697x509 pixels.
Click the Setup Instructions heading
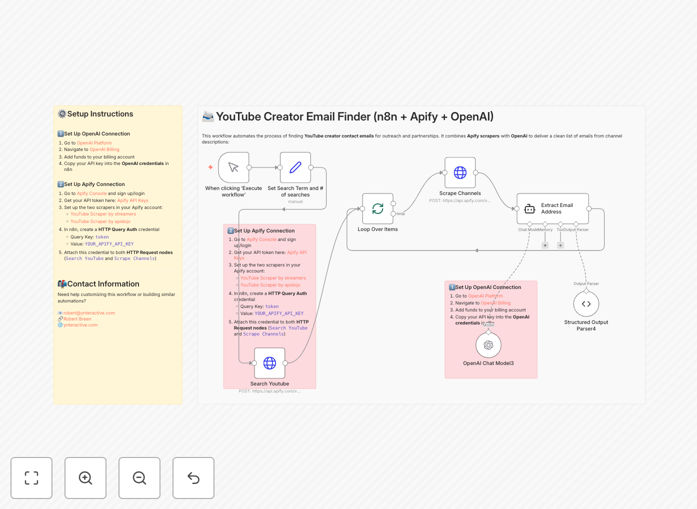point(100,114)
